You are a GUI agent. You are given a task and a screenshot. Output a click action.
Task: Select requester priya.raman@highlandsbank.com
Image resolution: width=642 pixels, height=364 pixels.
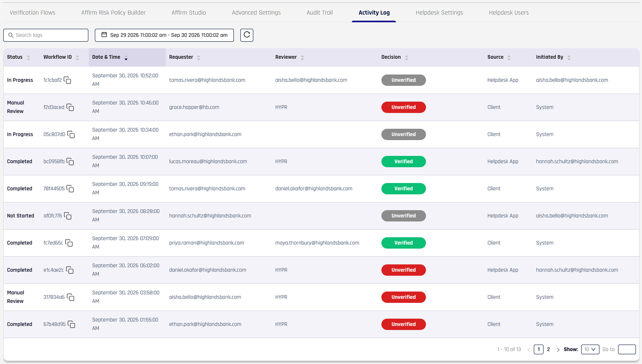point(207,243)
